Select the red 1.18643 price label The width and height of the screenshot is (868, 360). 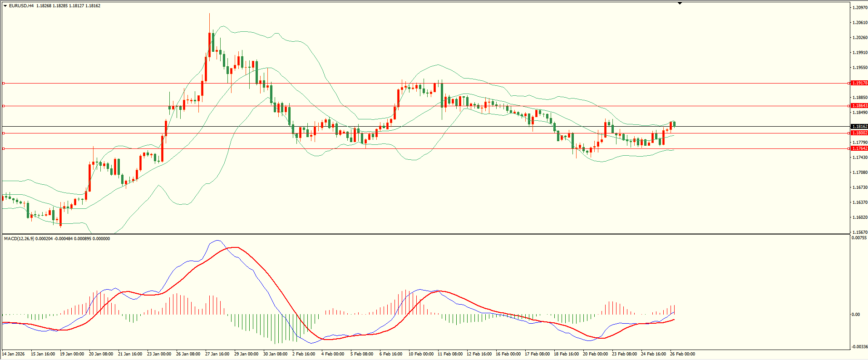pyautogui.click(x=859, y=106)
